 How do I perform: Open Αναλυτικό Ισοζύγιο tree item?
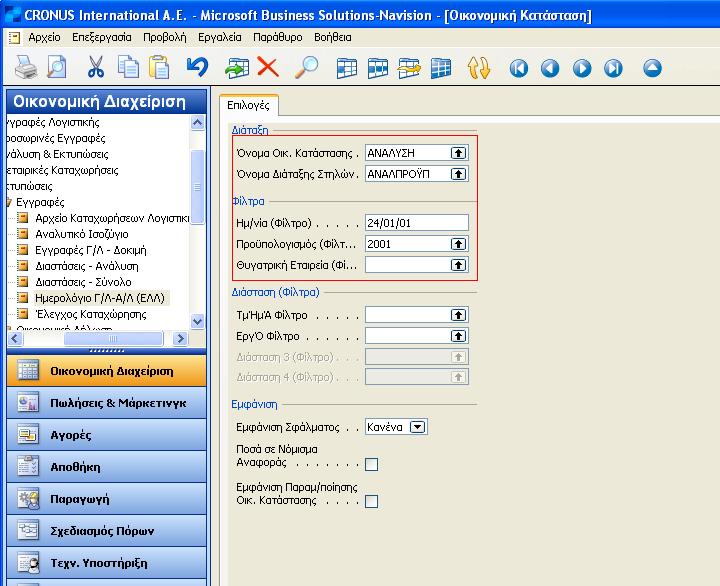[82, 234]
